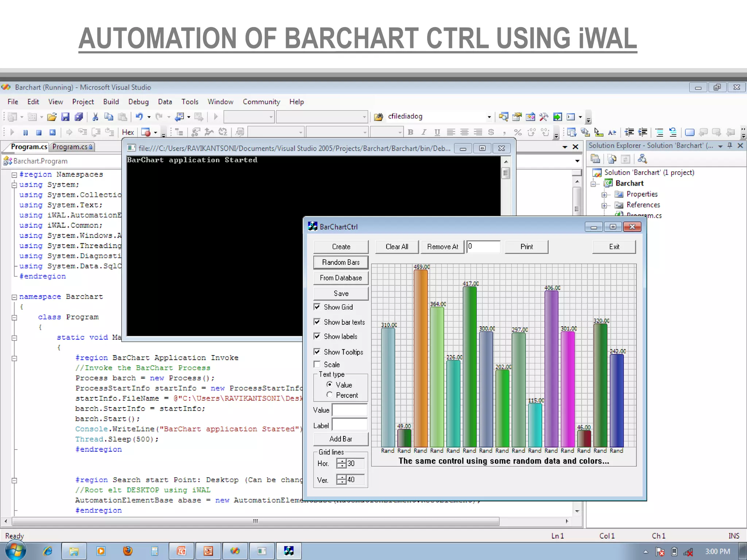747x560 pixels.
Task: Click Windows Media Player taskbar icon
Action: [x=101, y=551]
